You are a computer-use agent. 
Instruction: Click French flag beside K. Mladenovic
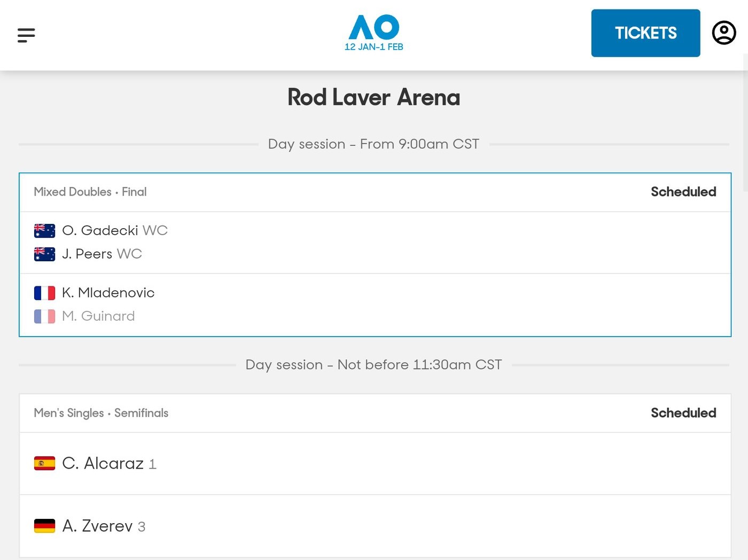pos(44,293)
